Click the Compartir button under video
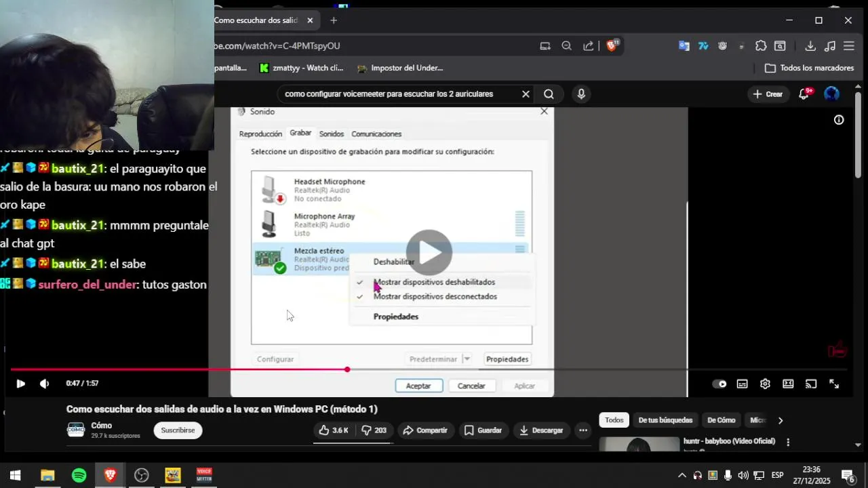Screen dimensions: 868x488 pyautogui.click(x=425, y=430)
